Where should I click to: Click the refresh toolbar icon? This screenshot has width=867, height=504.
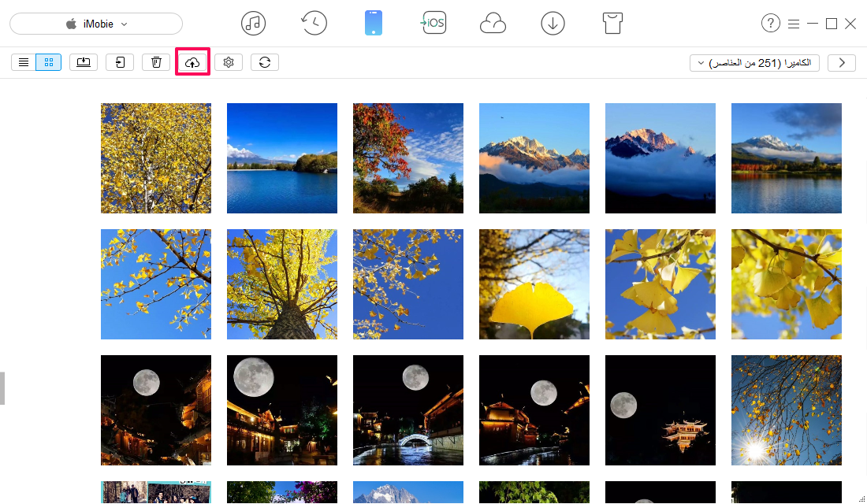pos(265,62)
